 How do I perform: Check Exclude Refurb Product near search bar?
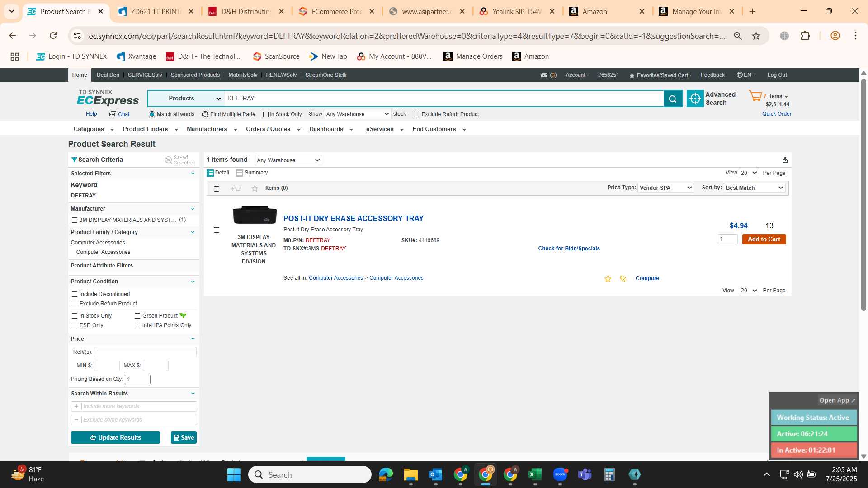coord(416,115)
